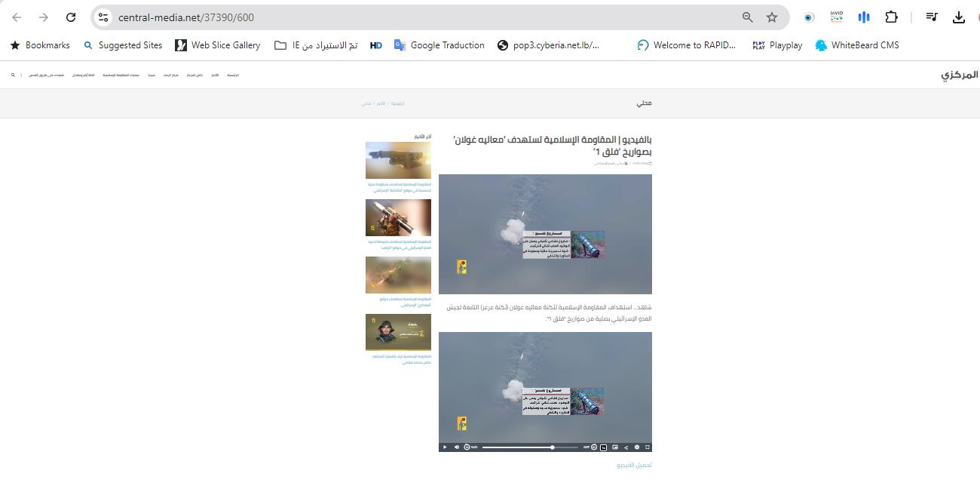This screenshot has width=980, height=498.
Task: Play the video in the player
Action: (x=445, y=447)
